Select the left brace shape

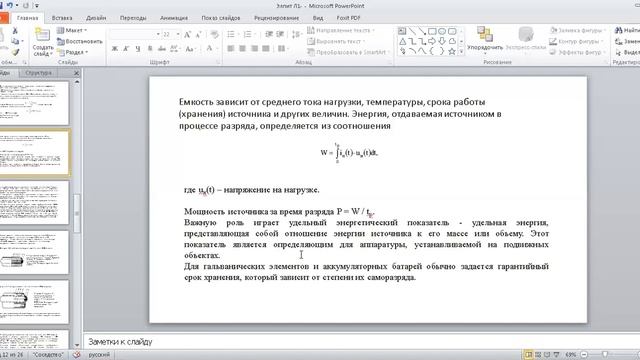432,51
